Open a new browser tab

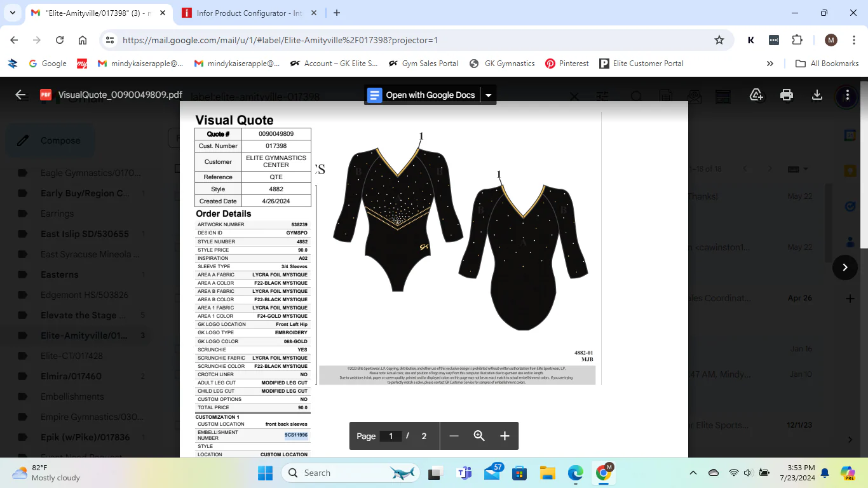point(337,13)
